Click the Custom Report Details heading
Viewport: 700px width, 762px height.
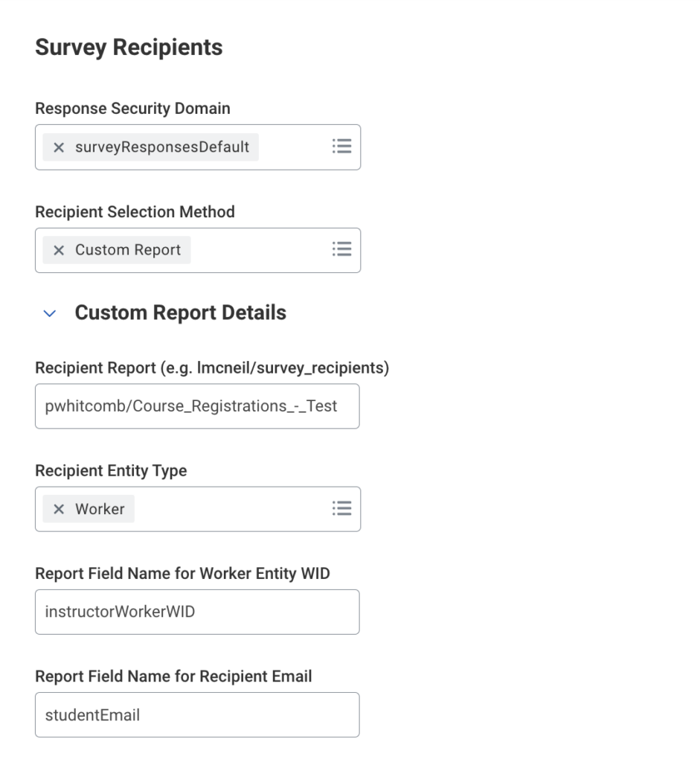point(180,313)
